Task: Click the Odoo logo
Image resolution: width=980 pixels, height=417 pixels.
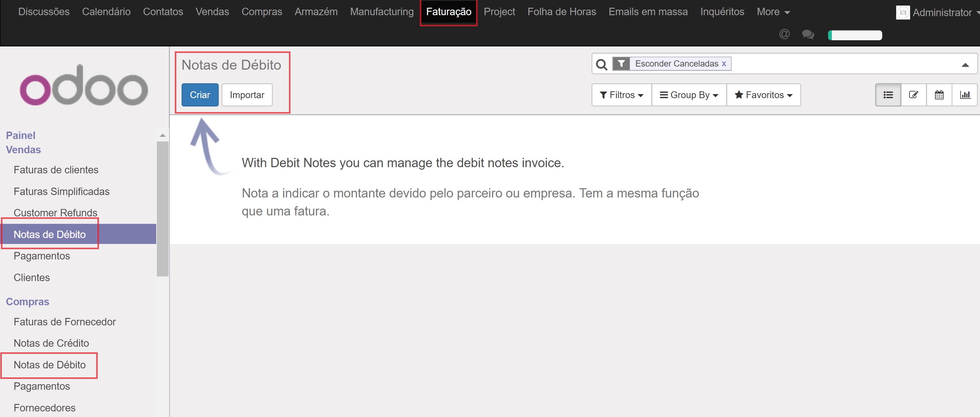Action: [84, 85]
